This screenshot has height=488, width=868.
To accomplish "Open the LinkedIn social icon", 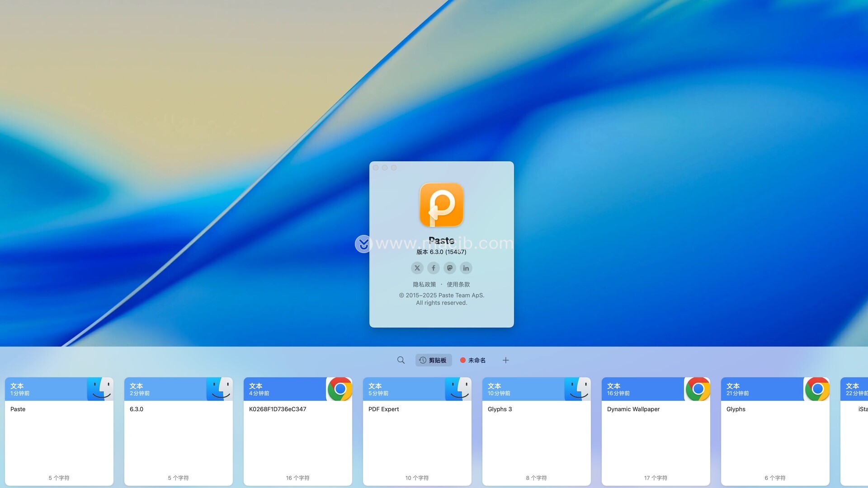I will pyautogui.click(x=466, y=268).
